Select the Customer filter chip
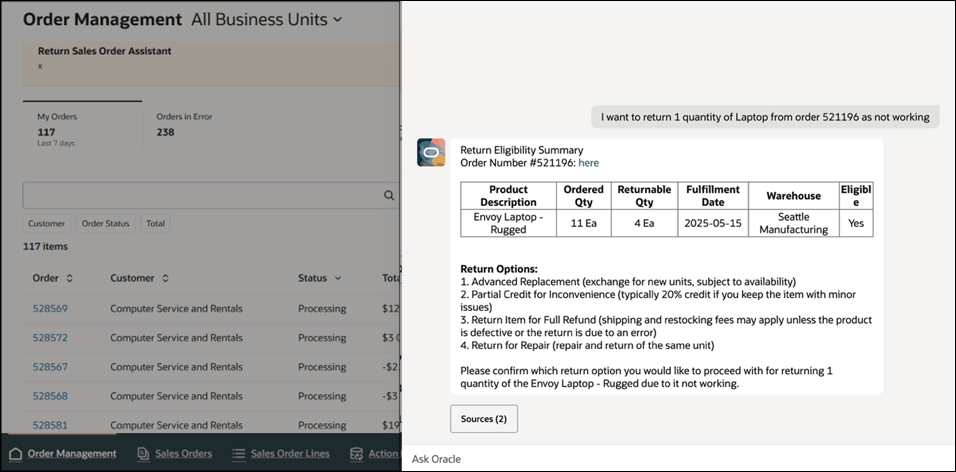Image resolution: width=956 pixels, height=472 pixels. pyautogui.click(x=47, y=224)
